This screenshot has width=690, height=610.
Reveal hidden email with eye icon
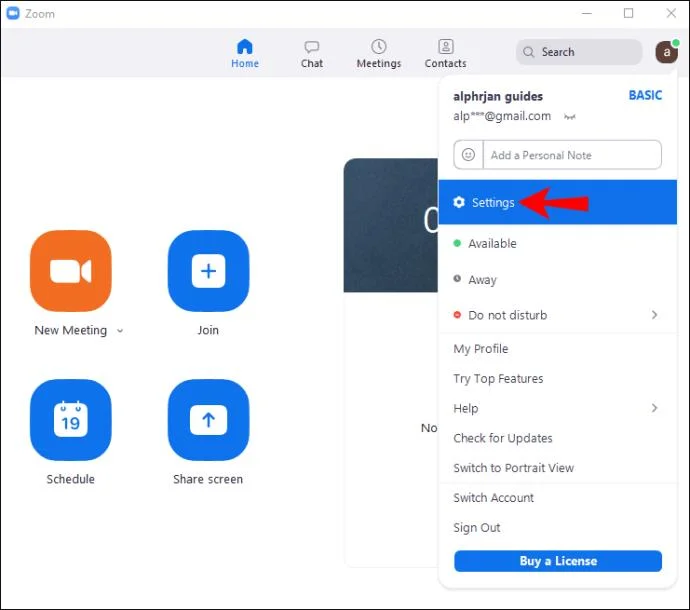coord(570,117)
